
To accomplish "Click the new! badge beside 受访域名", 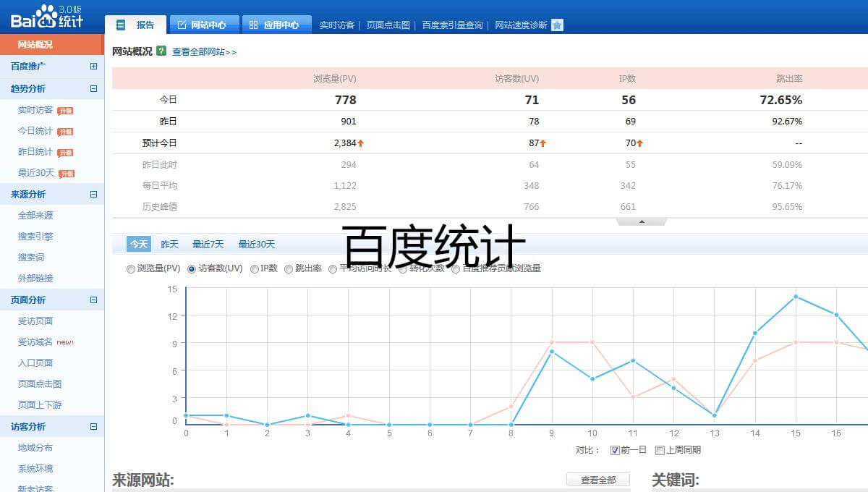I will tap(65, 342).
